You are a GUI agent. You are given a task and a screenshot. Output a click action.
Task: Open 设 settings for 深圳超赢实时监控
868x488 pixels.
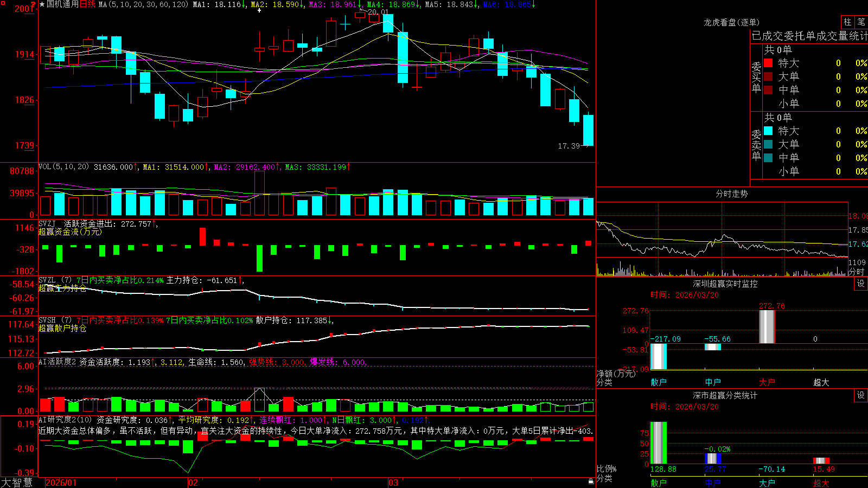pos(861,284)
